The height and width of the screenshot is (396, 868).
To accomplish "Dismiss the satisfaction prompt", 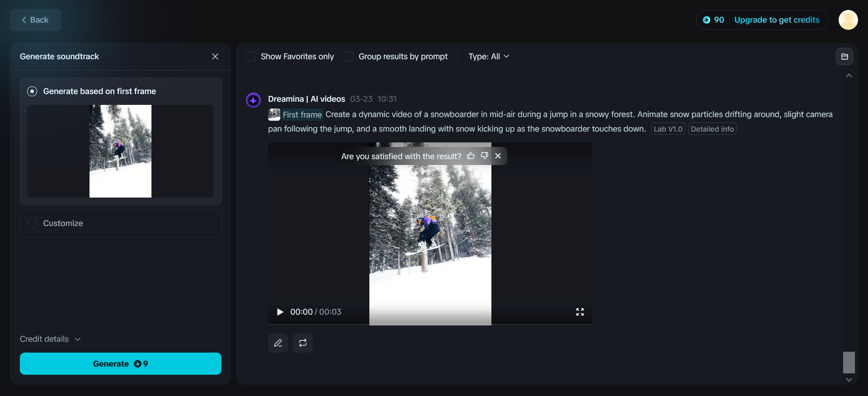I will [x=498, y=156].
